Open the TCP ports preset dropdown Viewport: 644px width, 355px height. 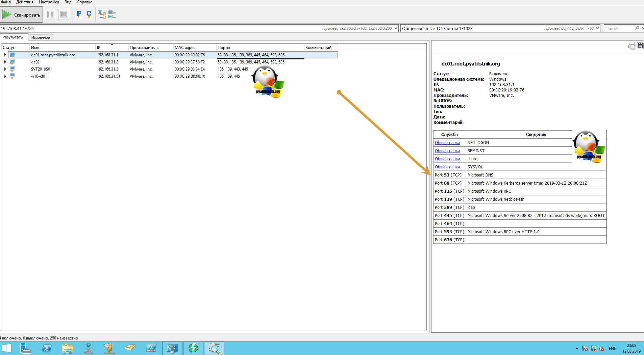pyautogui.click(x=597, y=28)
